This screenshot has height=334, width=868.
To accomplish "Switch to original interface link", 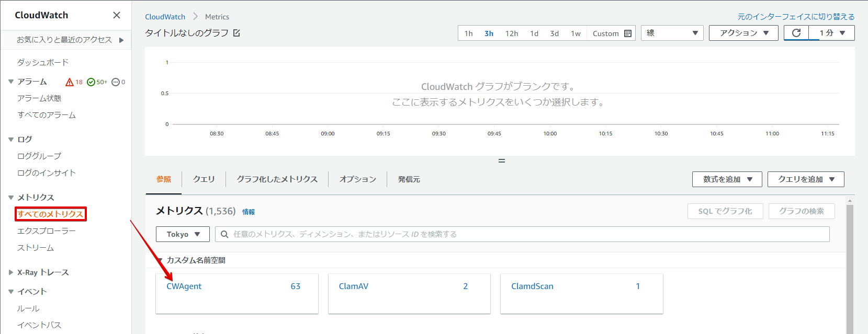I will point(796,17).
